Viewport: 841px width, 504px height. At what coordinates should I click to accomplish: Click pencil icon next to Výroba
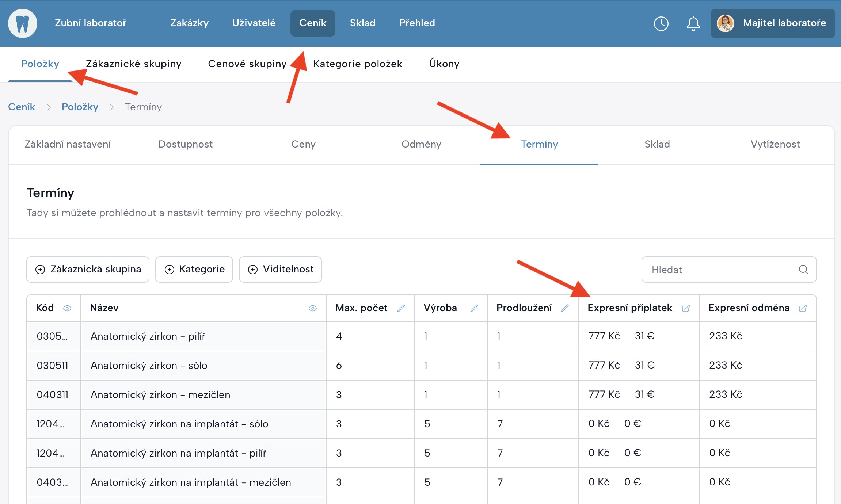click(x=474, y=308)
